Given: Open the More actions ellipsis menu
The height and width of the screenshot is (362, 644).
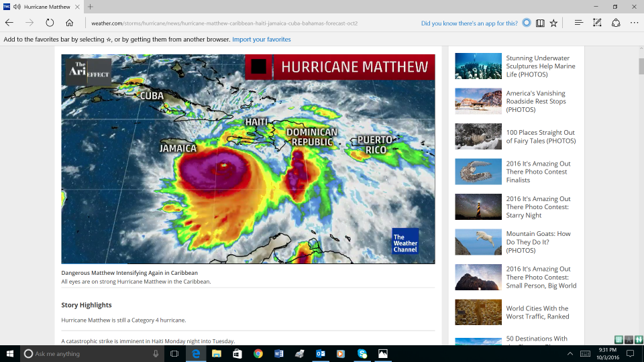Looking at the screenshot, I should [634, 23].
